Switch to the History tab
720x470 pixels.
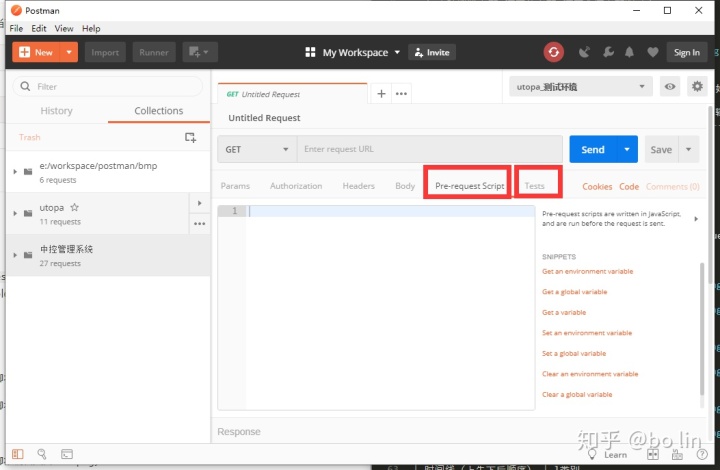[x=56, y=111]
